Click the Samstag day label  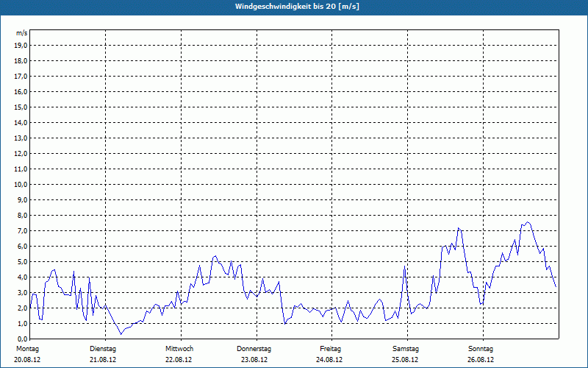point(406,349)
